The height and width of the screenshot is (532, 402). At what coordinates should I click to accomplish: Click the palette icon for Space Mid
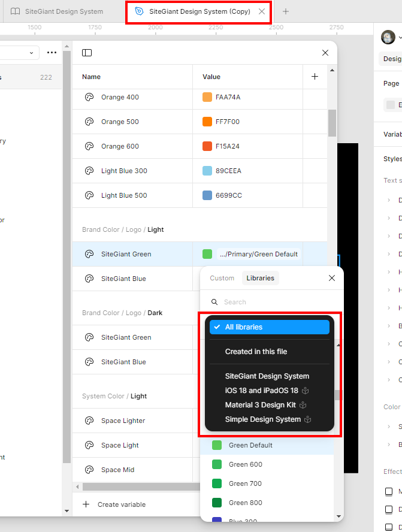pos(89,470)
